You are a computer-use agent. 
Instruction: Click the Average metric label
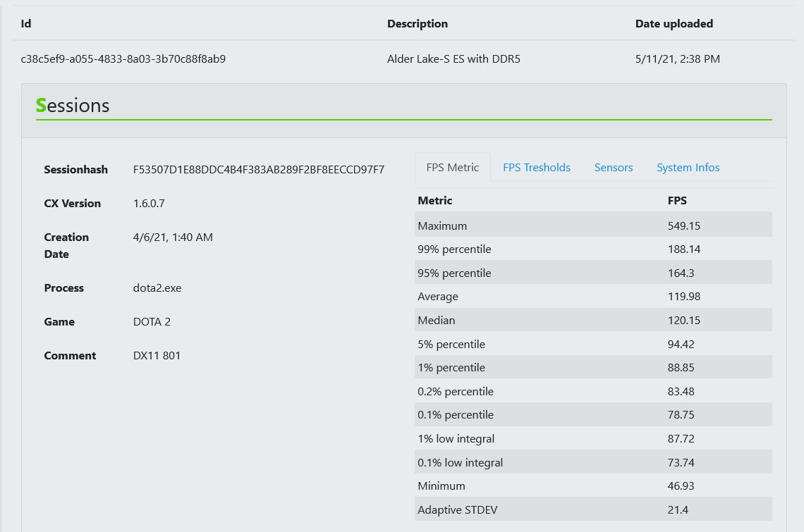tap(438, 297)
